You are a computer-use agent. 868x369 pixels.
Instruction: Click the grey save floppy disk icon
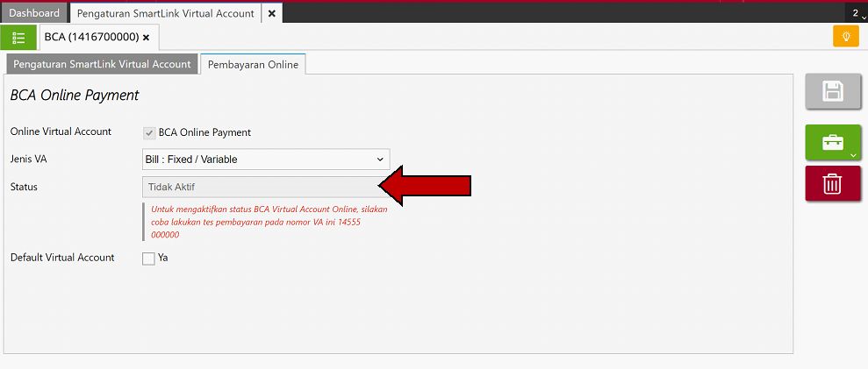point(833,91)
